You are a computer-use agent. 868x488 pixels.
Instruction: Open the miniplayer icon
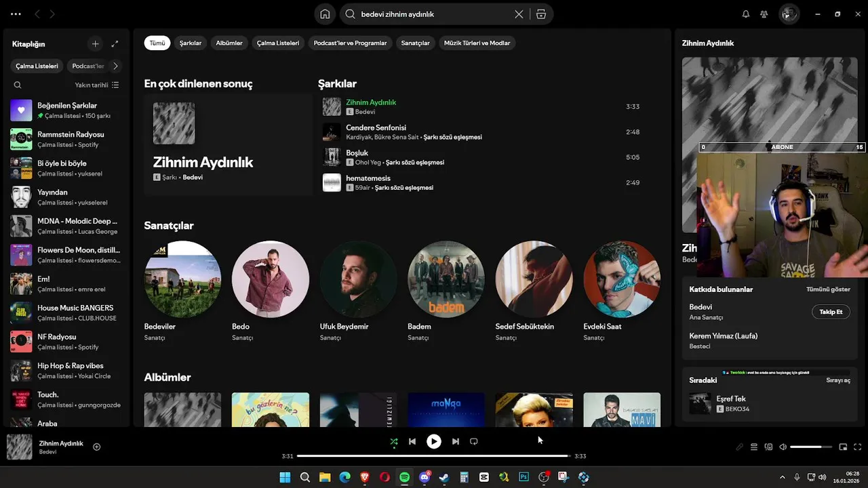tap(844, 447)
